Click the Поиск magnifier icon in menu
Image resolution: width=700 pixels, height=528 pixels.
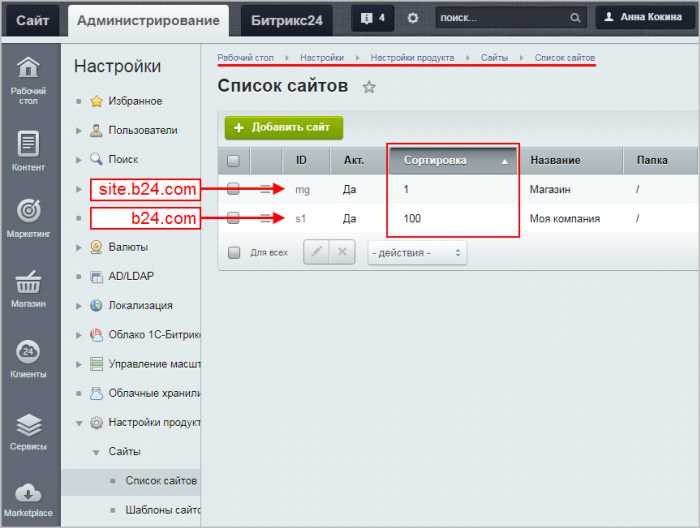96,159
